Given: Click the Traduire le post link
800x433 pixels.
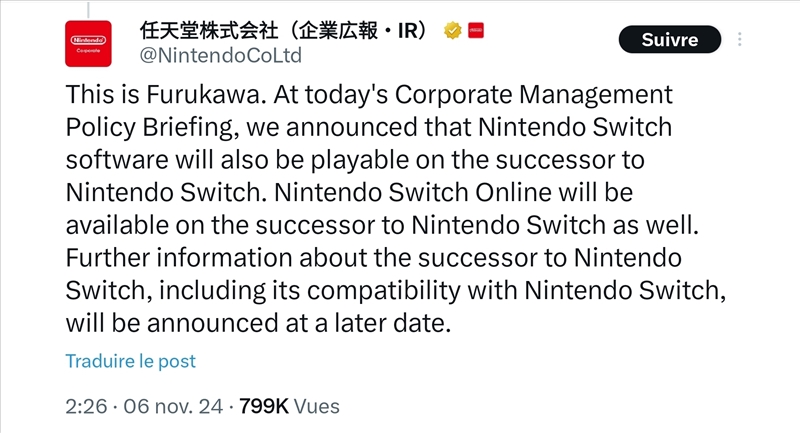Looking at the screenshot, I should [131, 361].
